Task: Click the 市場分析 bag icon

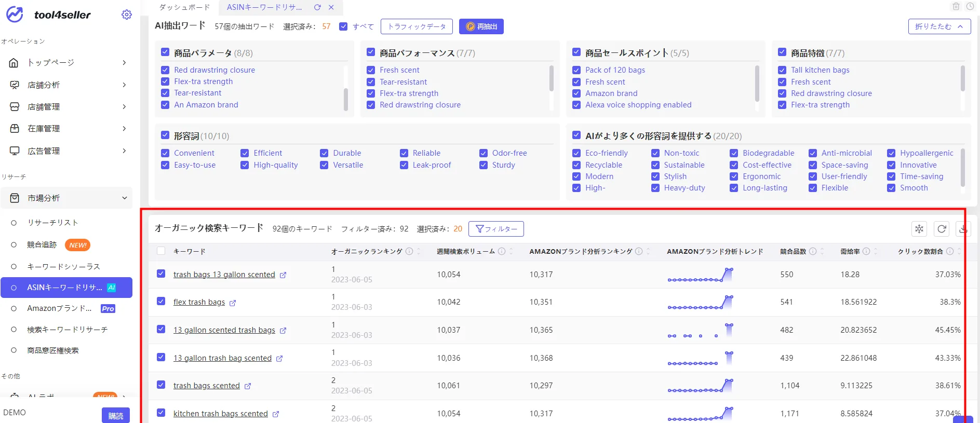Action: coord(14,198)
